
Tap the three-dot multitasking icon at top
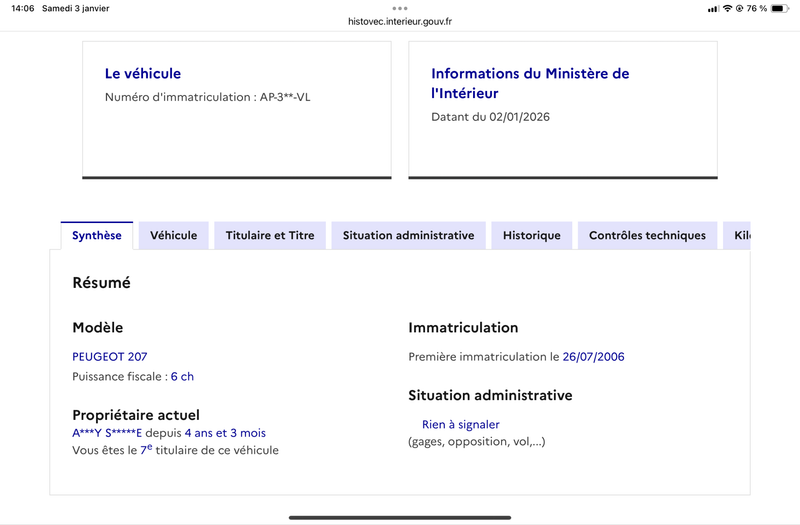(x=400, y=8)
